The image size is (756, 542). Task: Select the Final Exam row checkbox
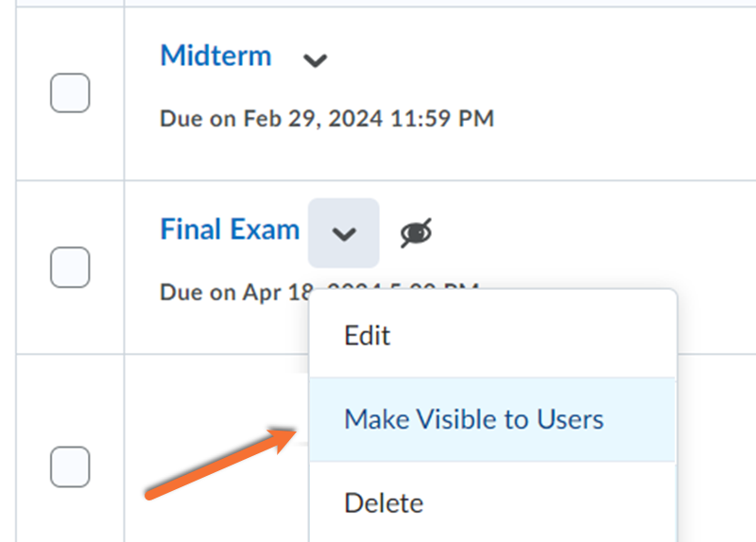[x=70, y=267]
